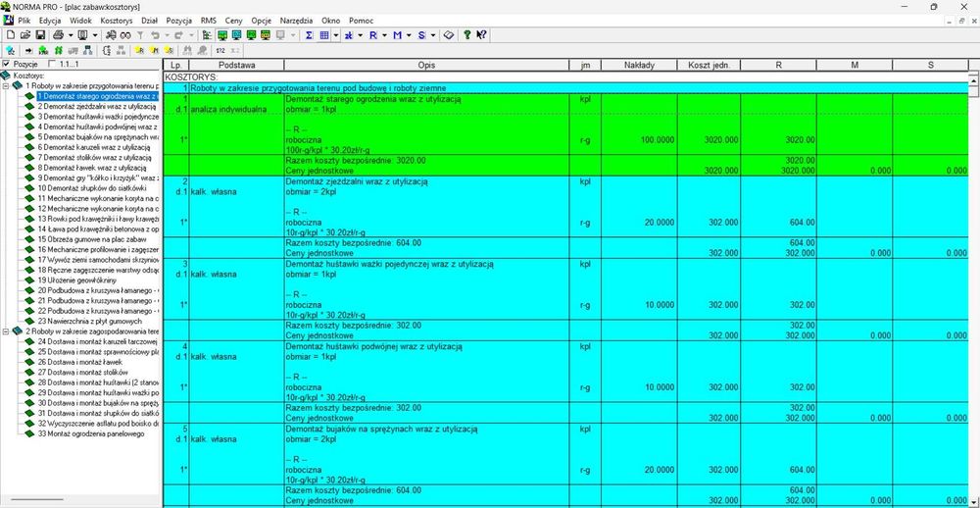The width and height of the screenshot is (980, 508).
Task: Select tree item 33 Montaż ogrodzenia panelowego
Action: click(x=90, y=432)
